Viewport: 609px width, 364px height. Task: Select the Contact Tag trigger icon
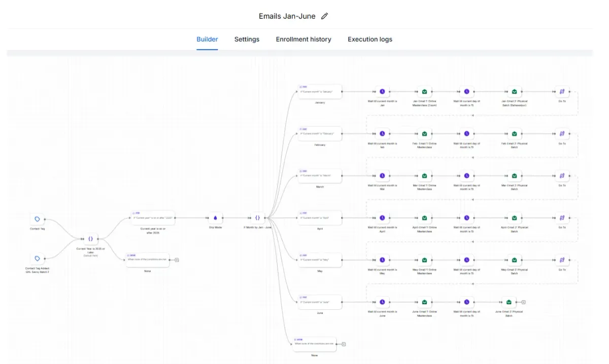click(x=37, y=219)
